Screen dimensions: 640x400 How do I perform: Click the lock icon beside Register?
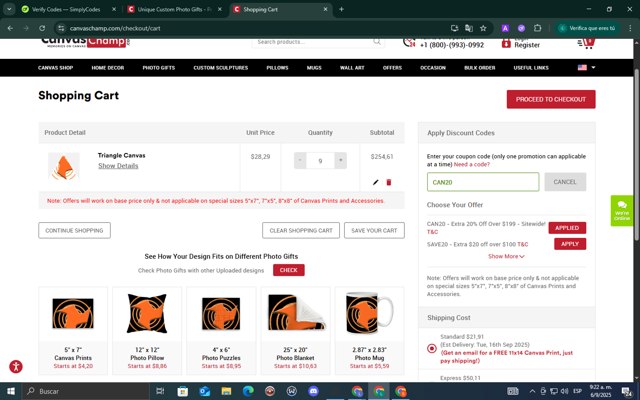(x=506, y=43)
